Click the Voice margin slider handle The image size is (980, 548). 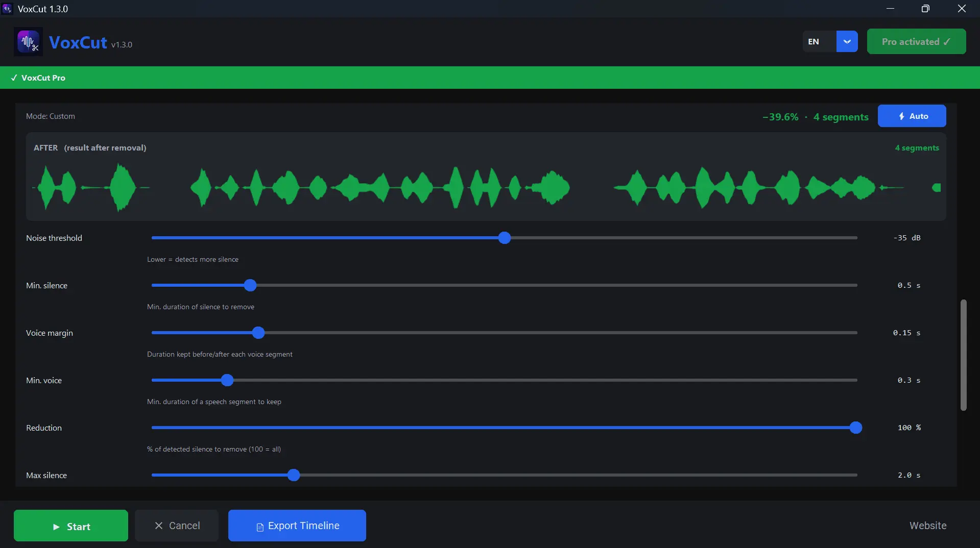click(x=258, y=333)
